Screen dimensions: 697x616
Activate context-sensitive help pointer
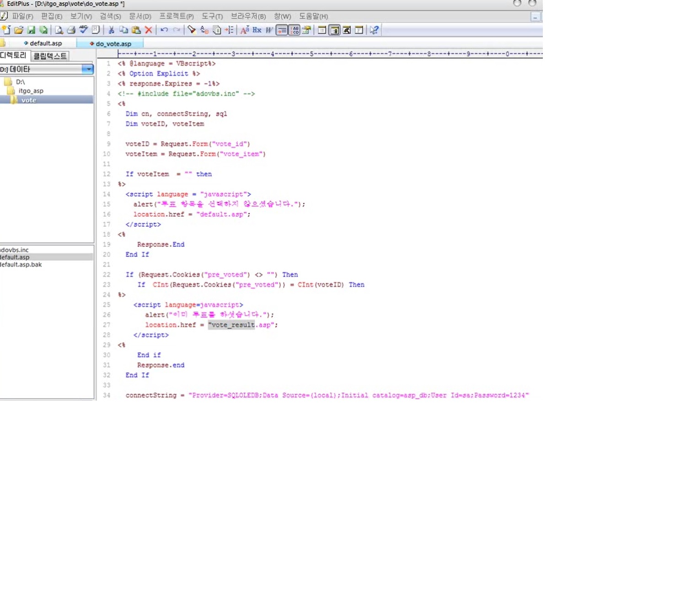point(374,30)
